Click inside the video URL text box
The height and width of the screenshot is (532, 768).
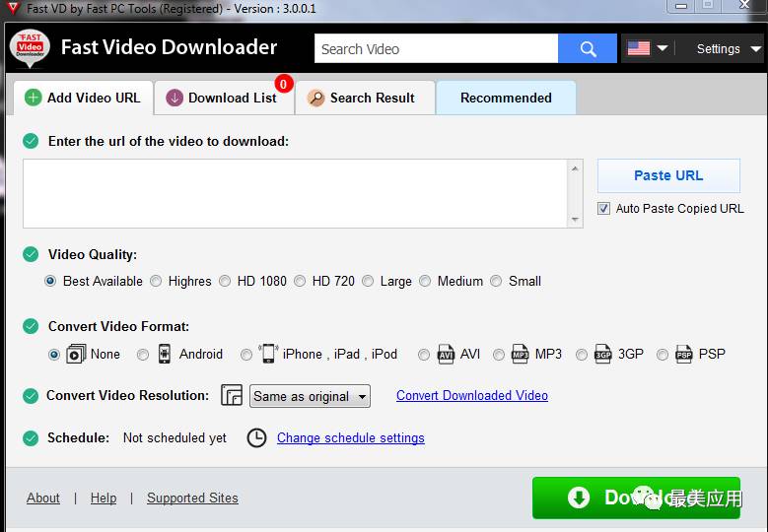pos(295,193)
